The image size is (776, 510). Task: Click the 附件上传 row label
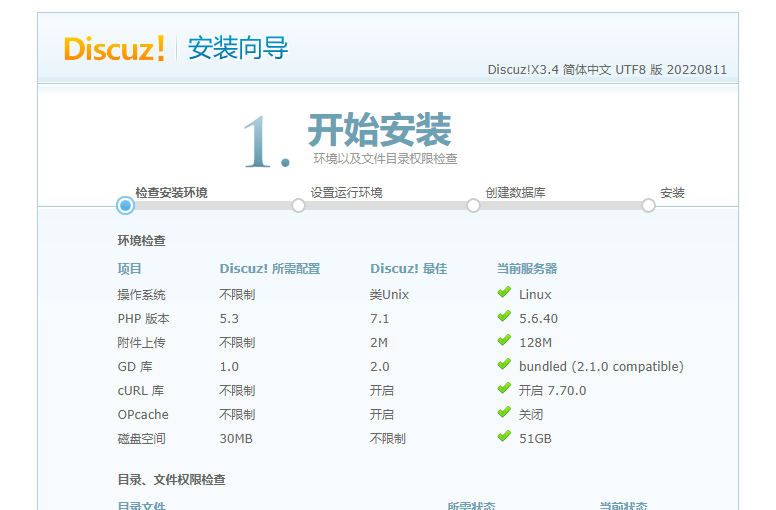pos(141,343)
